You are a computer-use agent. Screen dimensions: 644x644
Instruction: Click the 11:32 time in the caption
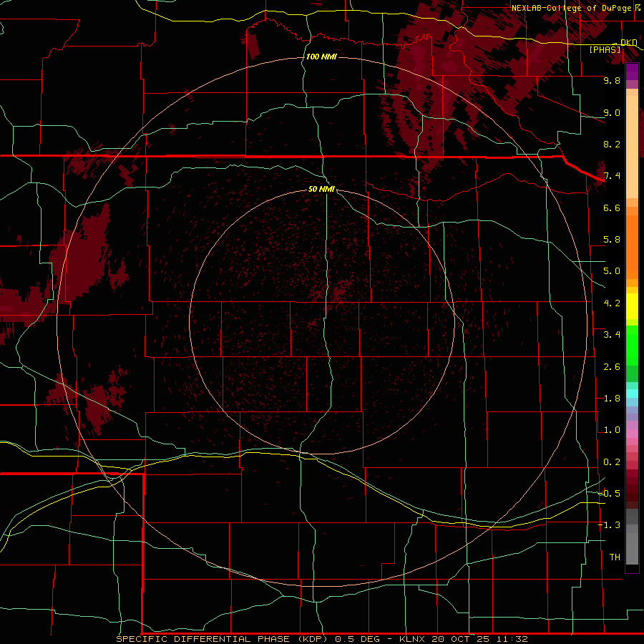[513, 639]
